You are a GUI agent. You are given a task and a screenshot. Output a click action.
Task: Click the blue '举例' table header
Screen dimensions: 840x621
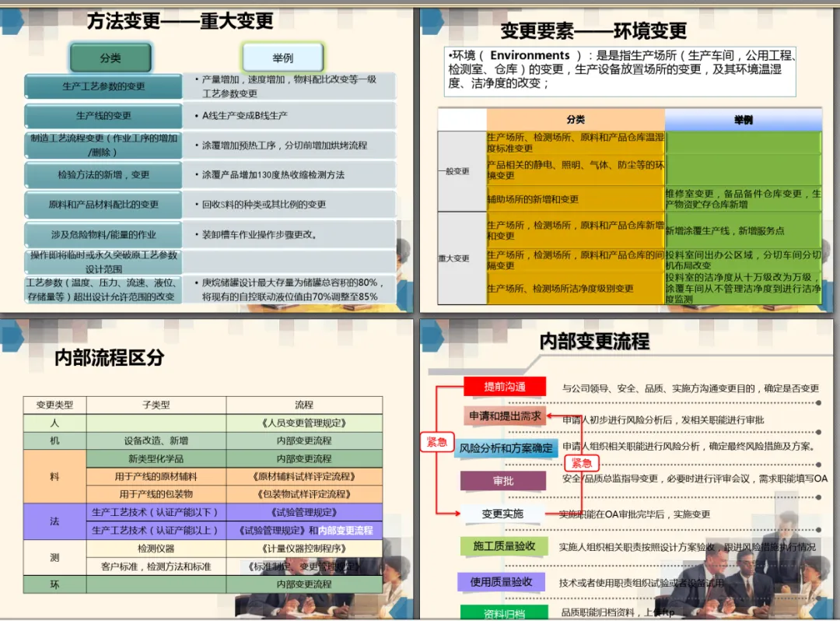(x=744, y=120)
